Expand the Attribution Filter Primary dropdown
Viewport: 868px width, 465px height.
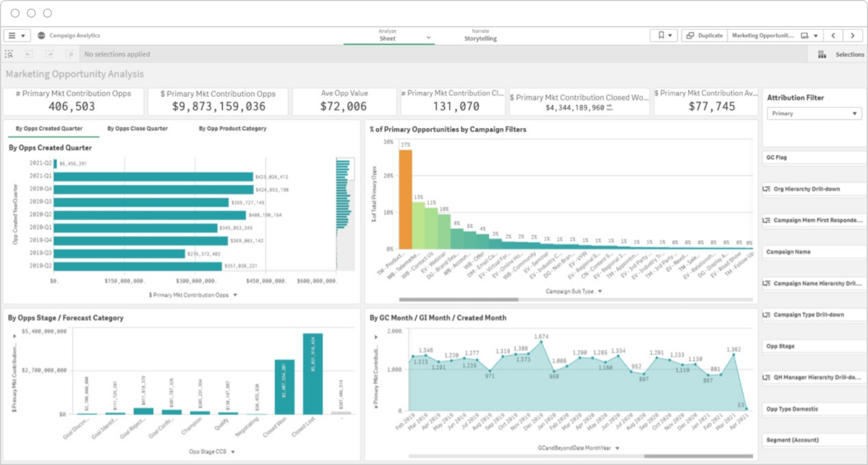(814, 114)
